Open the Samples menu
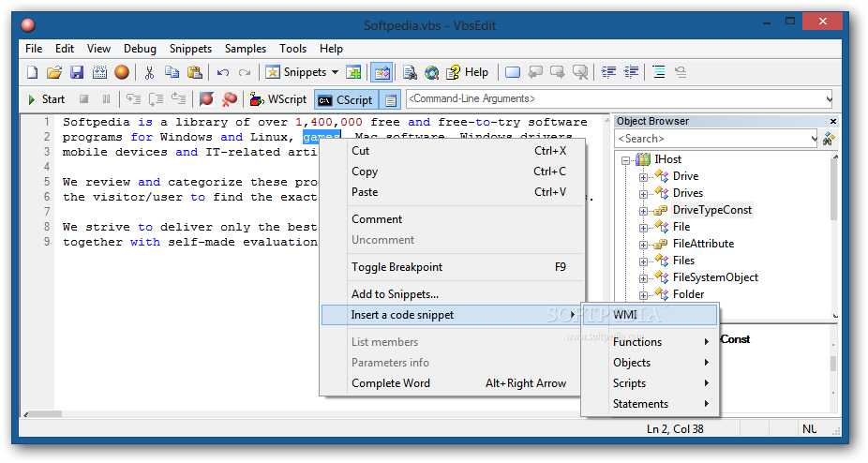 (246, 49)
